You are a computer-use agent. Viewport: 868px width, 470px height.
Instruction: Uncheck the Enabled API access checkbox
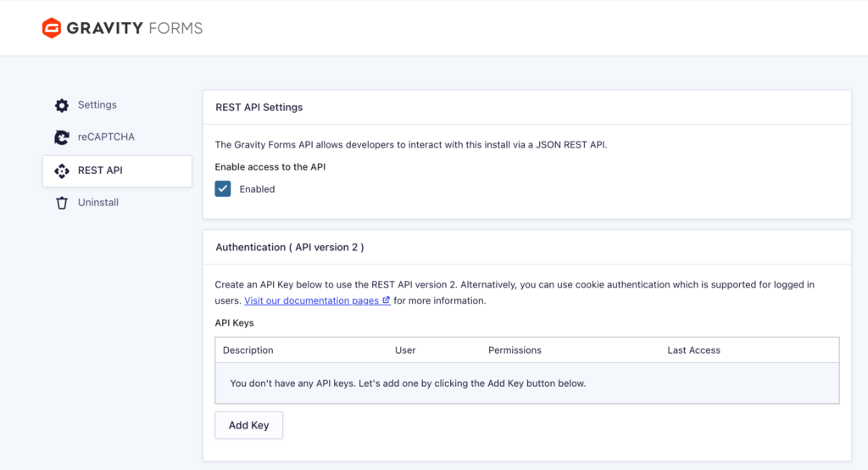tap(223, 189)
